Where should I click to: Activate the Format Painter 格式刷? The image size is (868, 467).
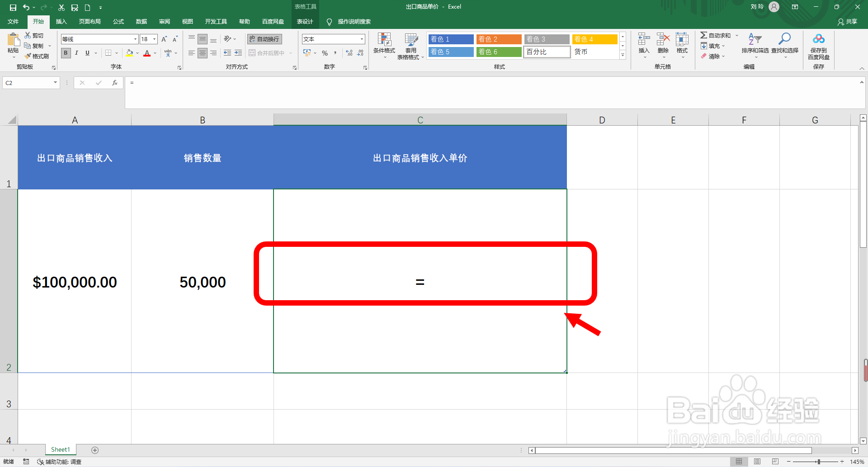coord(37,56)
